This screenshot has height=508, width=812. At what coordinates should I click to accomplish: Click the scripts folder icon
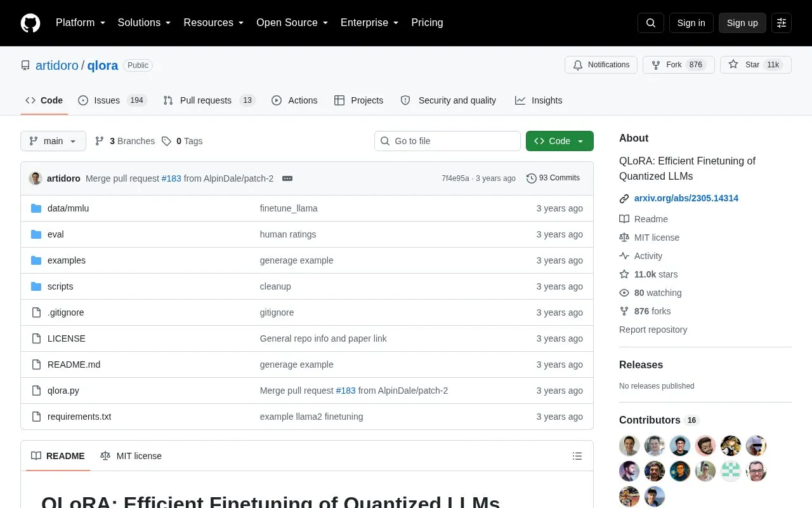[36, 286]
